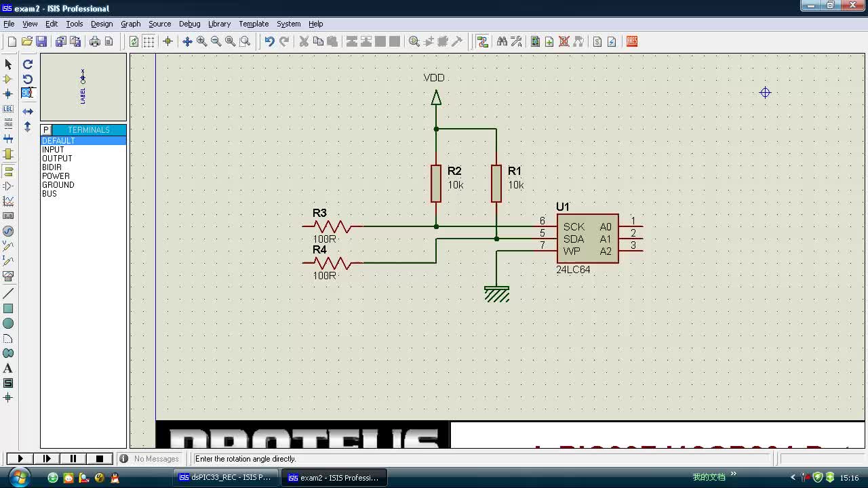Screen dimensions: 868x488
Task: Select the buses drawing mode
Action: click(8, 138)
